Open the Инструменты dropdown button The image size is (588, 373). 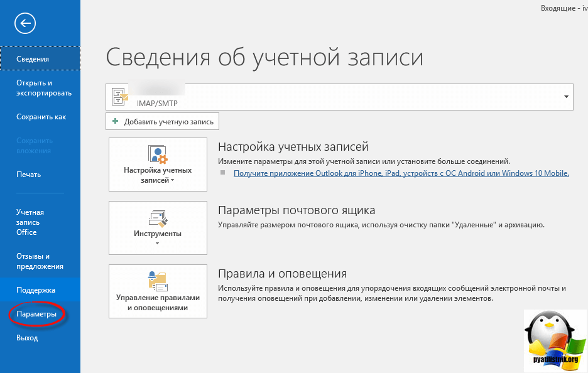click(x=158, y=227)
